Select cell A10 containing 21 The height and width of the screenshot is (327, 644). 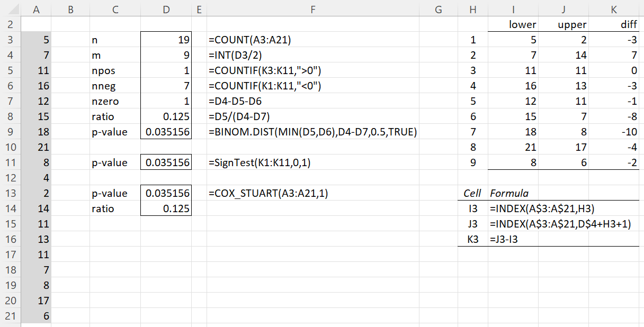[x=36, y=147]
